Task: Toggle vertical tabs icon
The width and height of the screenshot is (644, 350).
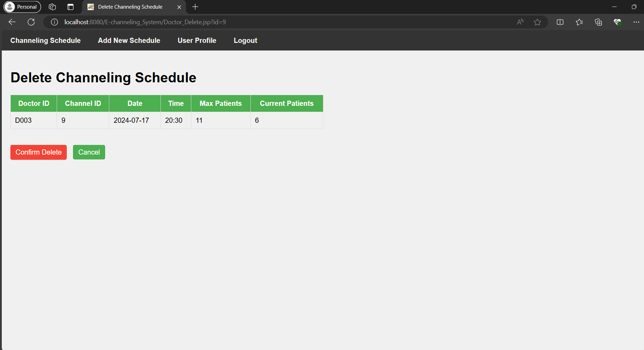Action: pyautogui.click(x=71, y=7)
